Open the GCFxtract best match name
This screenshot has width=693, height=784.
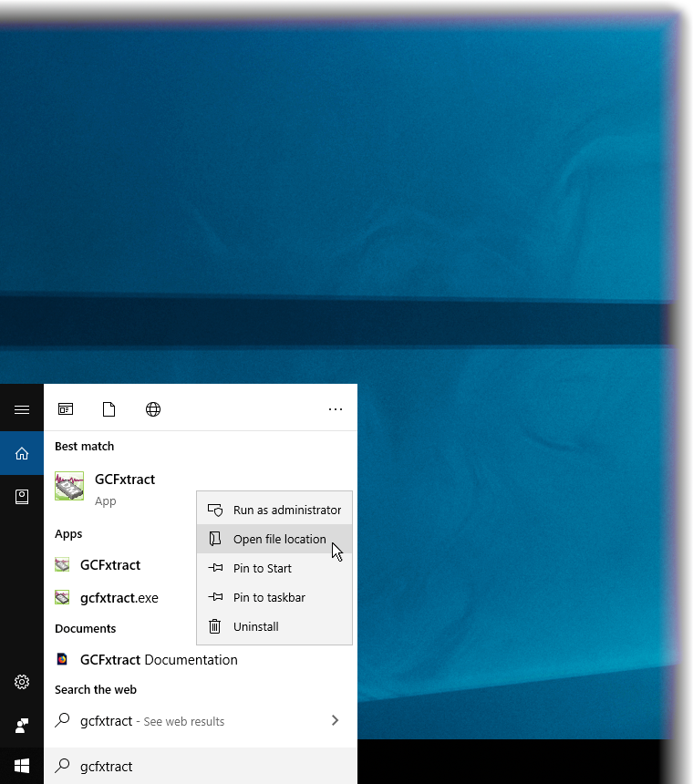click(125, 479)
